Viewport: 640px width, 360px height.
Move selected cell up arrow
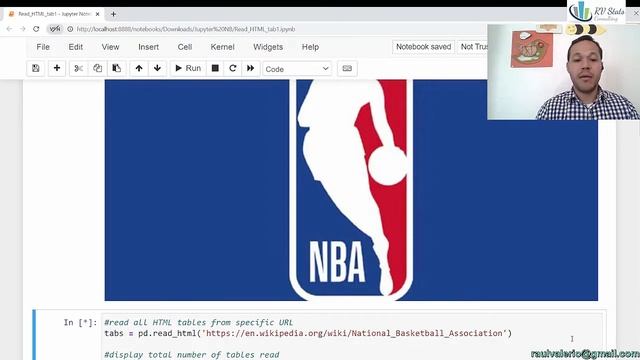pyautogui.click(x=139, y=68)
